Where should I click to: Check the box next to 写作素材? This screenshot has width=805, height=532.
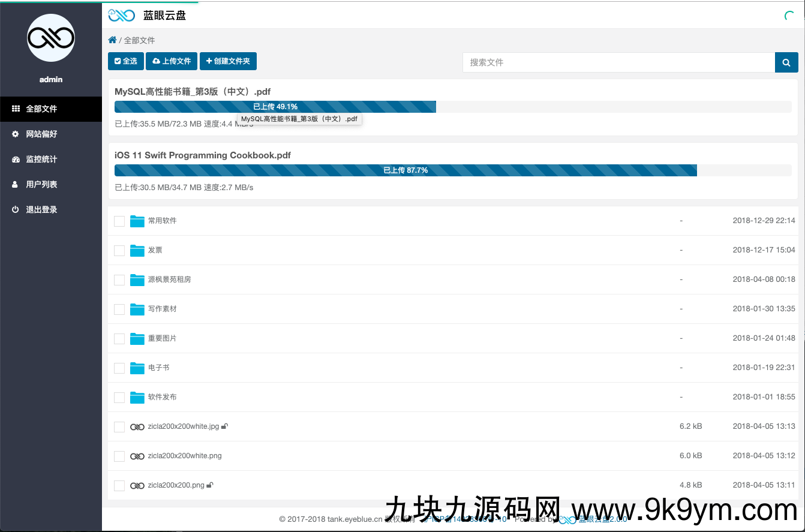(119, 309)
